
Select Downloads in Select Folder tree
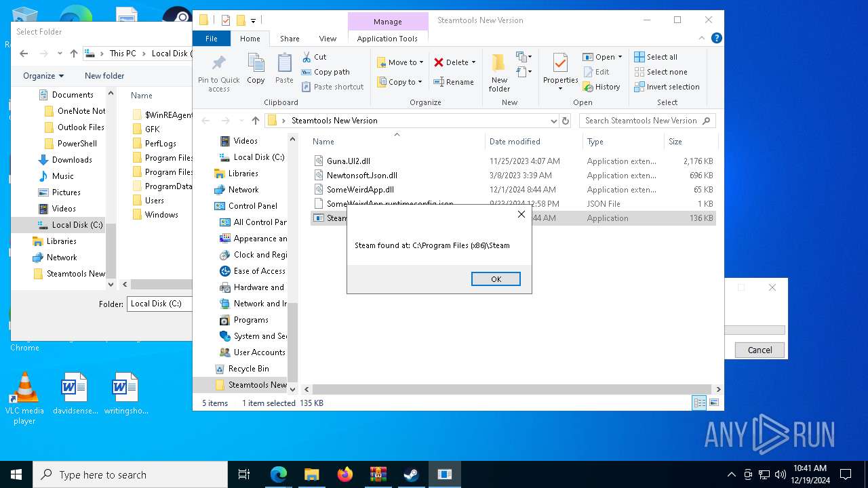point(72,160)
